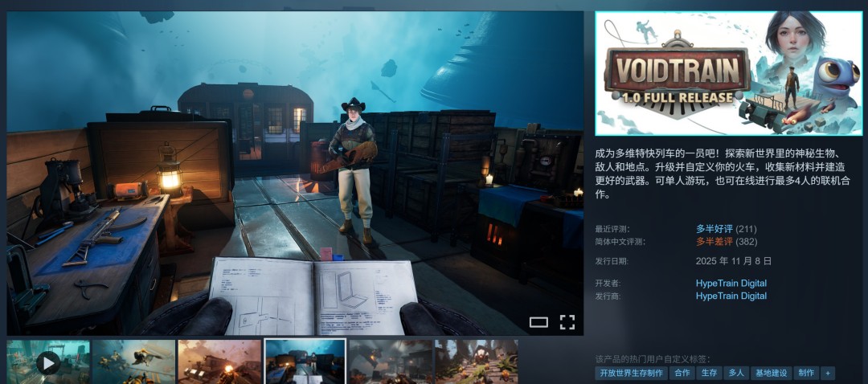Switch the viewer to theater mode
The image size is (868, 384).
pos(538,322)
